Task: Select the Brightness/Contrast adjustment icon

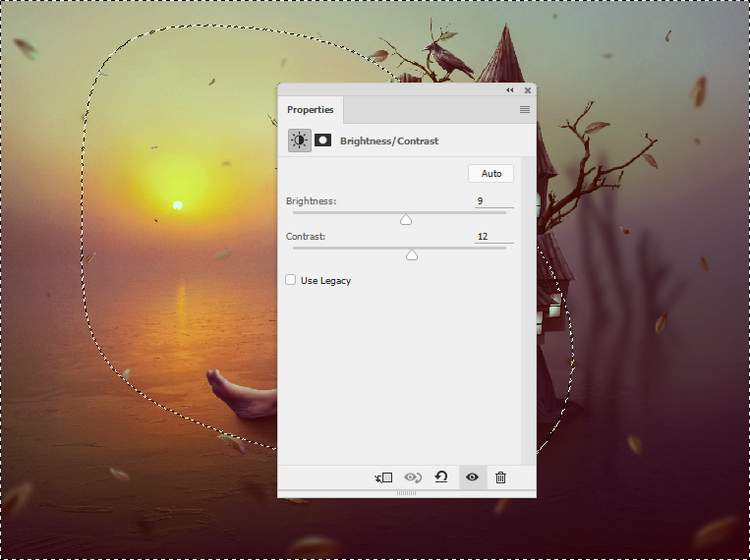Action: pos(299,141)
